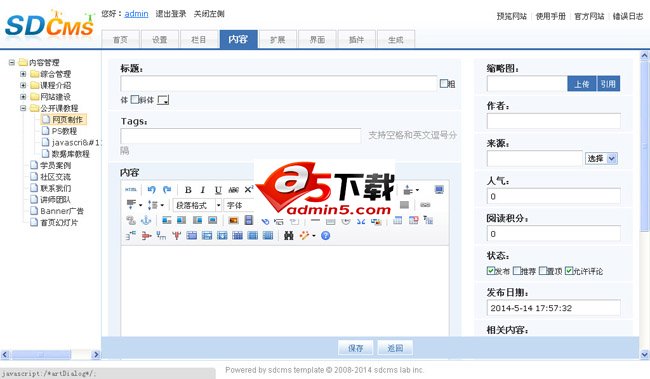Viewport: 650px width, 379px height.
Task: Insert a table using table grid icon
Action: 398,220
